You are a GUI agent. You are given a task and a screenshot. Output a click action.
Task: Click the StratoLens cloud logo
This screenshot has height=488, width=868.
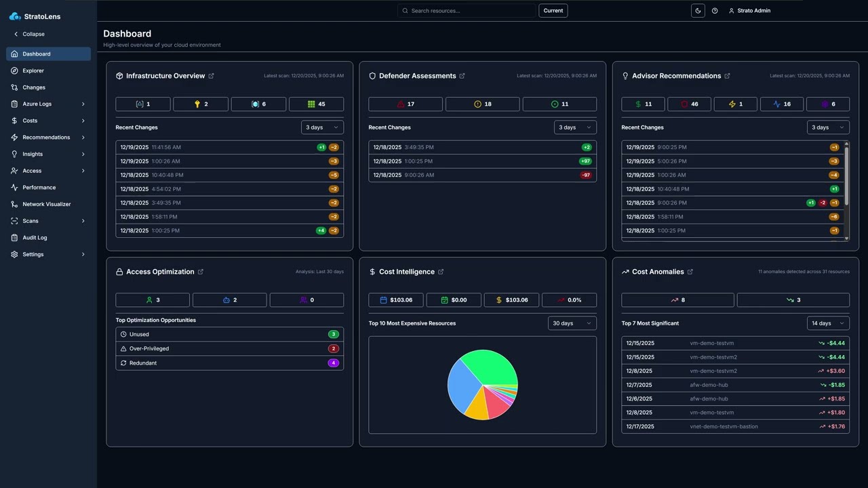(x=15, y=16)
